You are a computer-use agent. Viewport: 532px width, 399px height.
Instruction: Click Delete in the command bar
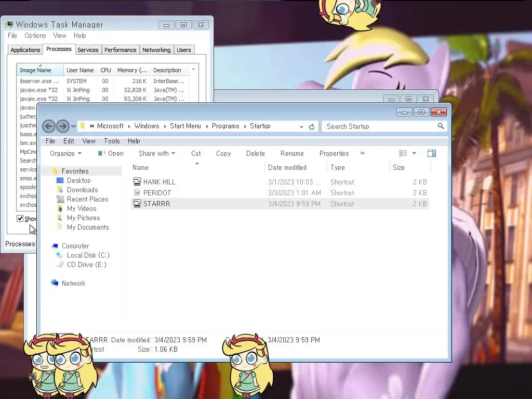click(x=255, y=153)
